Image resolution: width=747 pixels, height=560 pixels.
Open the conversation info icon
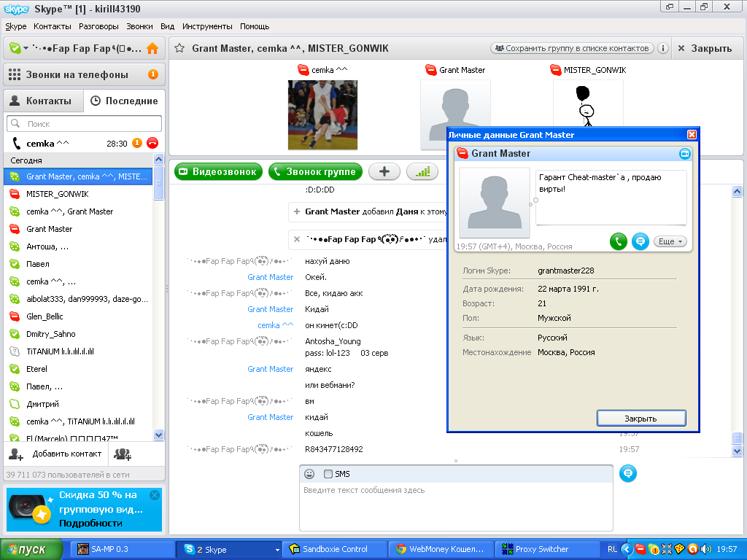point(662,48)
